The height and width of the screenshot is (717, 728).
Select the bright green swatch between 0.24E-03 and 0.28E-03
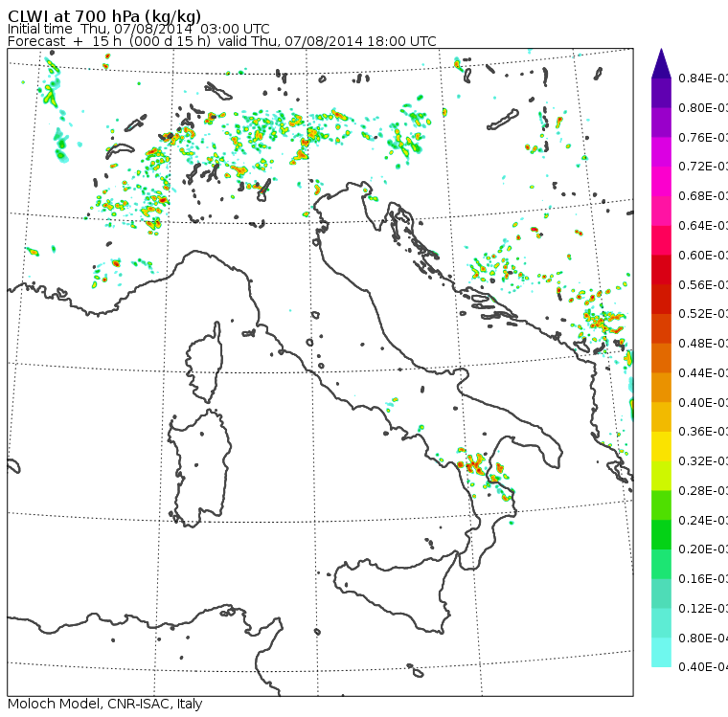(x=661, y=505)
